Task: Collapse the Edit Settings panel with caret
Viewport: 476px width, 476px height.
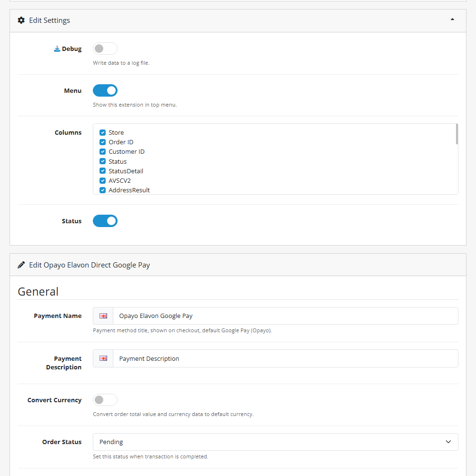Action: pyautogui.click(x=452, y=20)
